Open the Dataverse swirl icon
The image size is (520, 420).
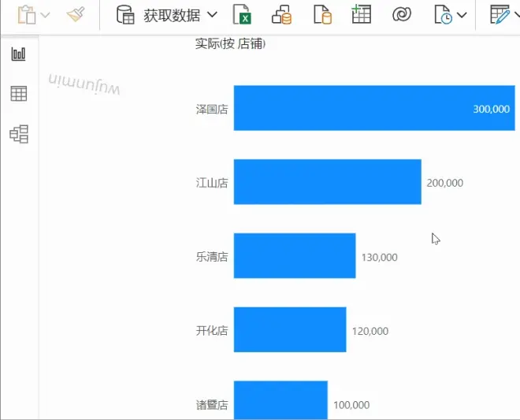(x=402, y=14)
